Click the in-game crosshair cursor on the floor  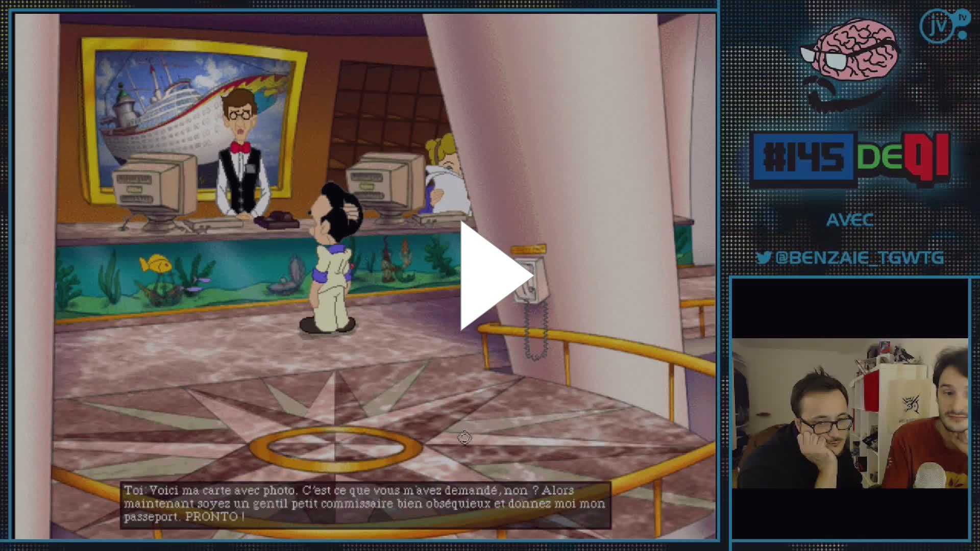coord(464,437)
